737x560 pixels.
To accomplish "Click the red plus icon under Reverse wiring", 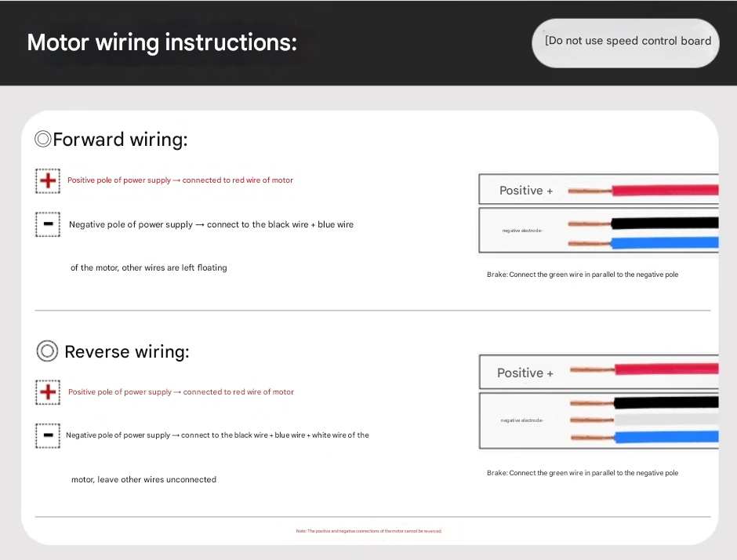I will point(48,392).
